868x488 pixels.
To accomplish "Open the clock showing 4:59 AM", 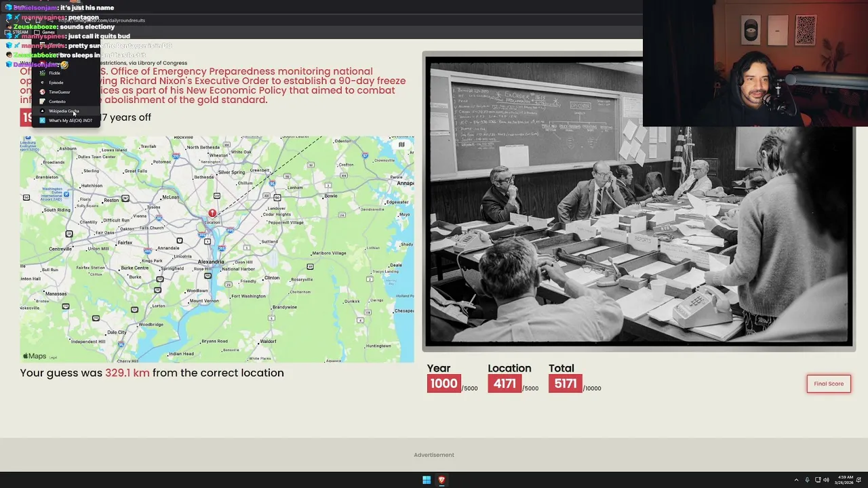I will click(x=845, y=480).
